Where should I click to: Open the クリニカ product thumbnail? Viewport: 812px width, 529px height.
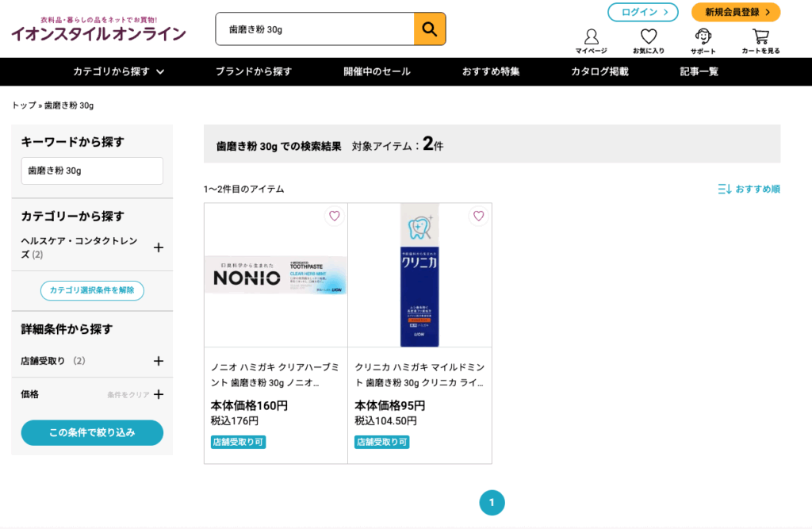click(x=419, y=275)
